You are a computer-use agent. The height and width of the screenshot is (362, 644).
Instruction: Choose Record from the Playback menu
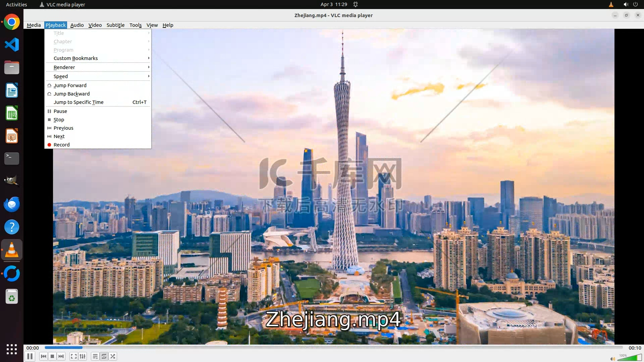coord(62,145)
